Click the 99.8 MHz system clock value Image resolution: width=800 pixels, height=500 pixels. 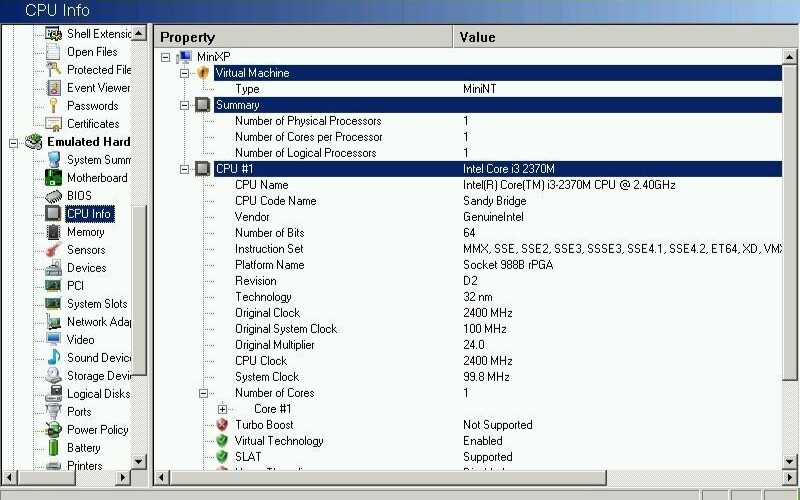pyautogui.click(x=486, y=377)
